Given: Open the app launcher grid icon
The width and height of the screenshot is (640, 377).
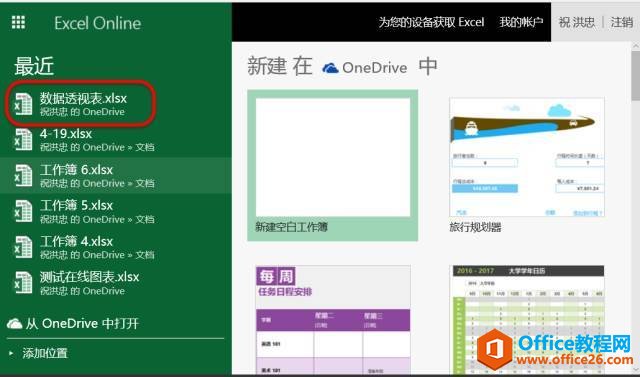Looking at the screenshot, I should (x=18, y=22).
